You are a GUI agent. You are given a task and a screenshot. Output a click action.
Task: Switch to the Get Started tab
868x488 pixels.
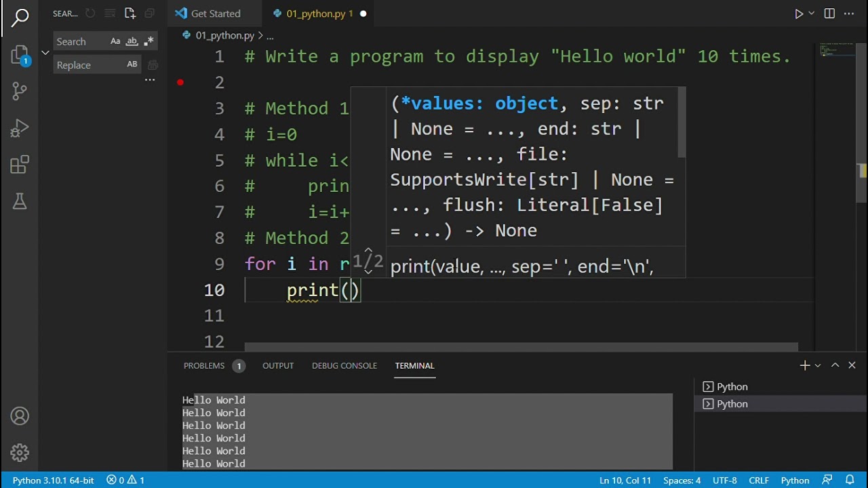point(216,14)
